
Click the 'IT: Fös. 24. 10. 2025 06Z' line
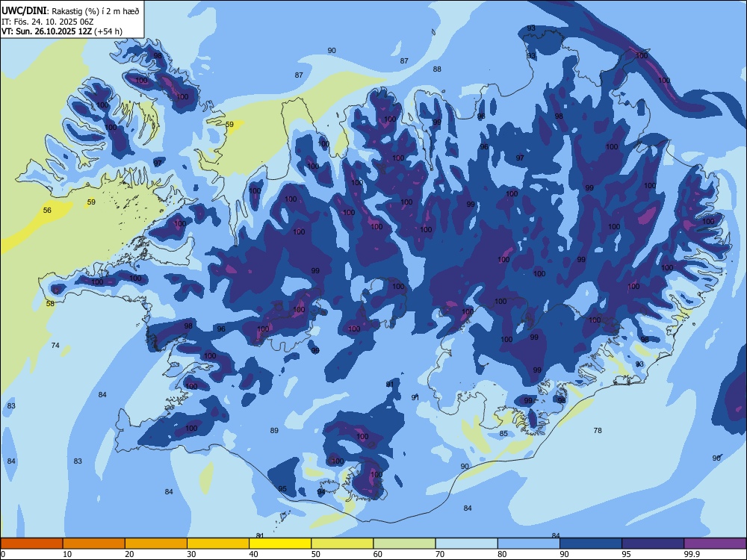(x=47, y=22)
